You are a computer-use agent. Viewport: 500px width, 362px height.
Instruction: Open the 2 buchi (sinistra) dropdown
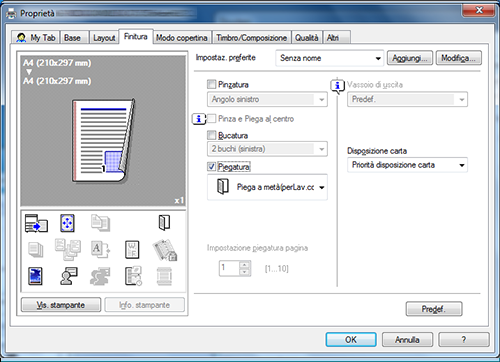click(267, 149)
